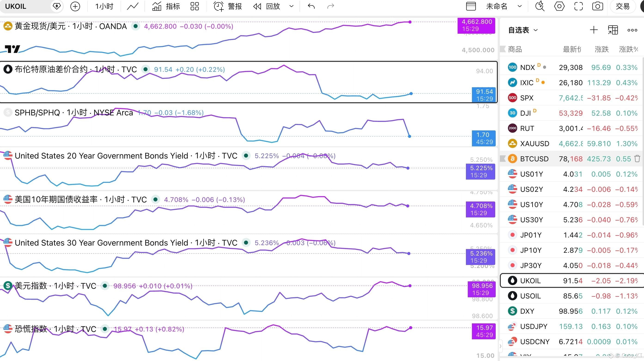Select USDCNY in the watchlist

[x=571, y=342]
